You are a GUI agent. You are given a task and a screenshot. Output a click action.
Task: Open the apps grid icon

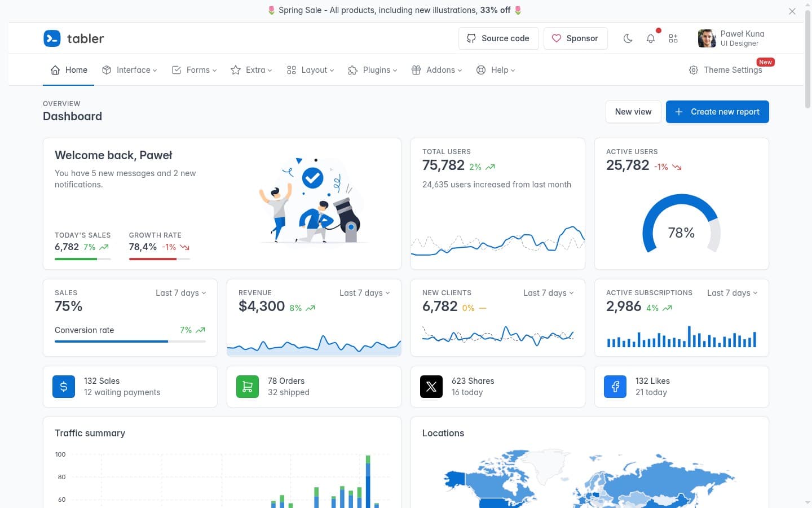pyautogui.click(x=673, y=38)
